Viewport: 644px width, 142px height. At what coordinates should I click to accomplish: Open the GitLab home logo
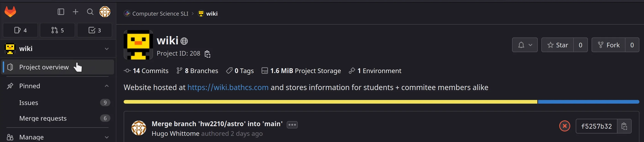10,11
